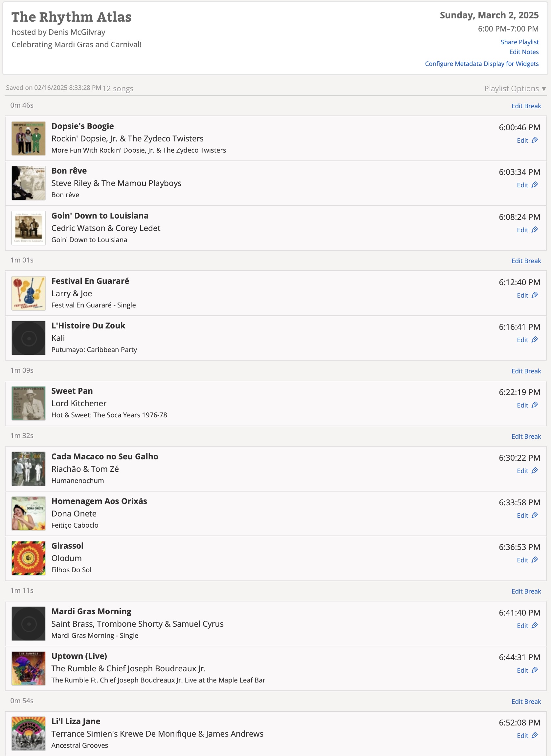Open Configure Metadata Display for Widgets
The image size is (551, 756).
click(481, 64)
